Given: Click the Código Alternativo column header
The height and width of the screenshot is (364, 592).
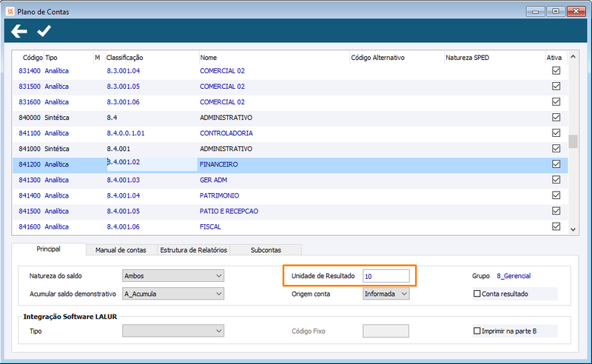Looking at the screenshot, I should [377, 58].
